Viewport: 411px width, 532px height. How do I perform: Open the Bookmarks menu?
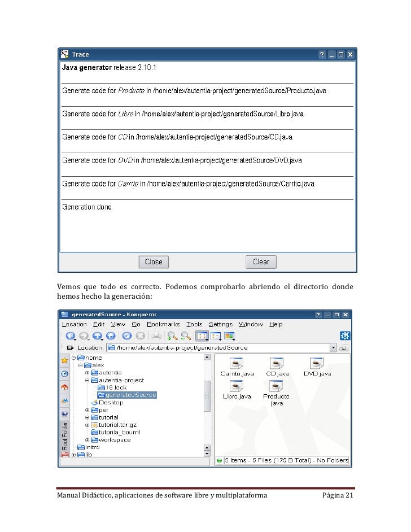tap(163, 324)
